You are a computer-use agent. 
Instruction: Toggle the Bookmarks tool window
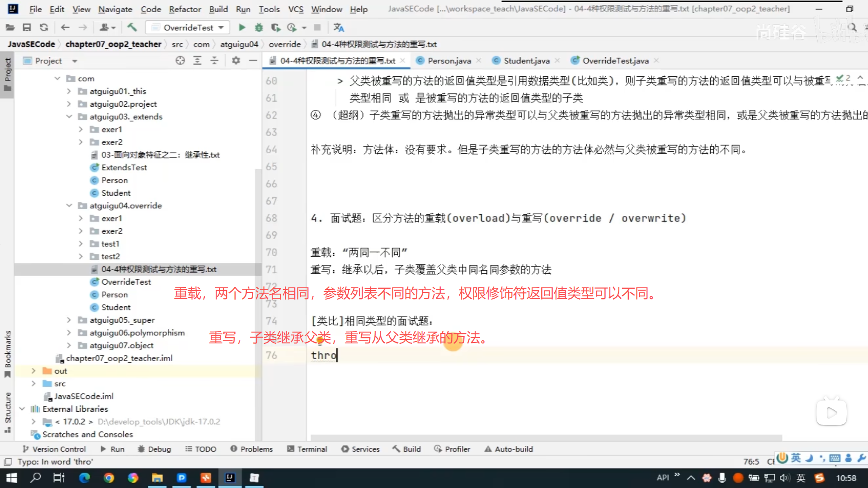(7, 354)
